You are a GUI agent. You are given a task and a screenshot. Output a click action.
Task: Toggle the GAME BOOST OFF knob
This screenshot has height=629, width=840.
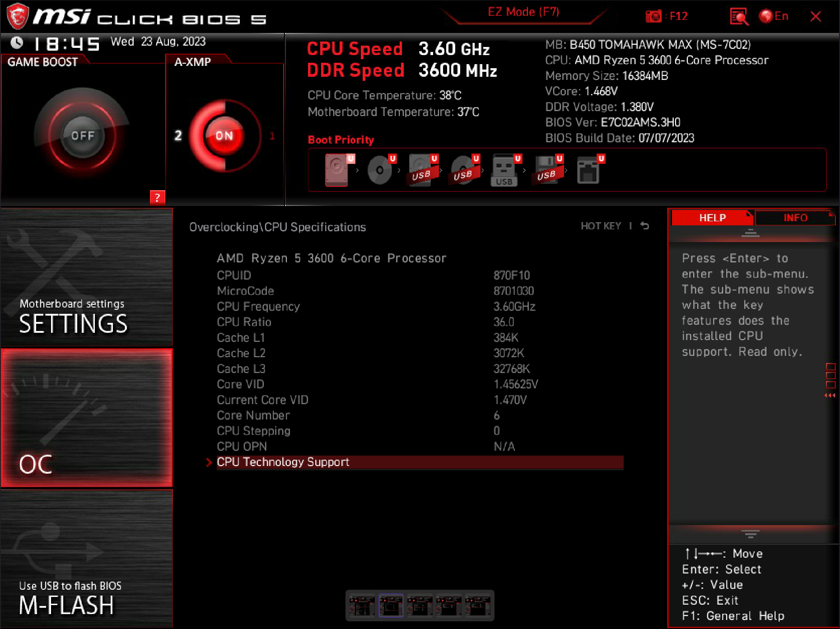pos(82,136)
